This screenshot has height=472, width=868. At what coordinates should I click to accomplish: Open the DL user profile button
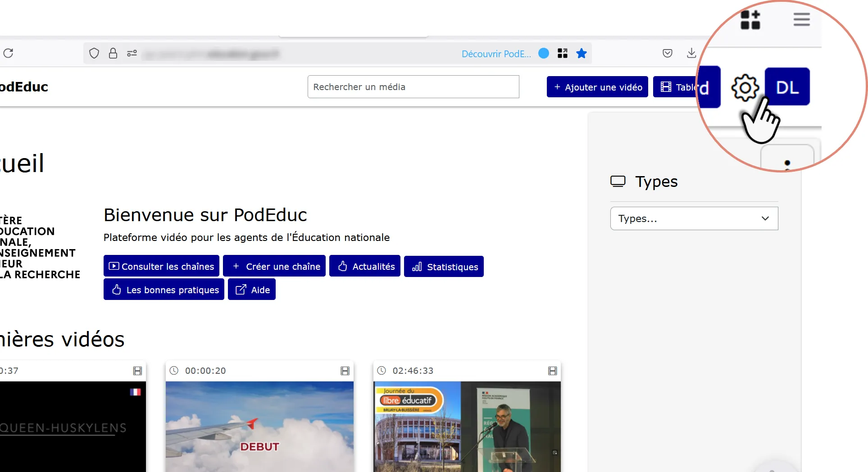point(787,87)
